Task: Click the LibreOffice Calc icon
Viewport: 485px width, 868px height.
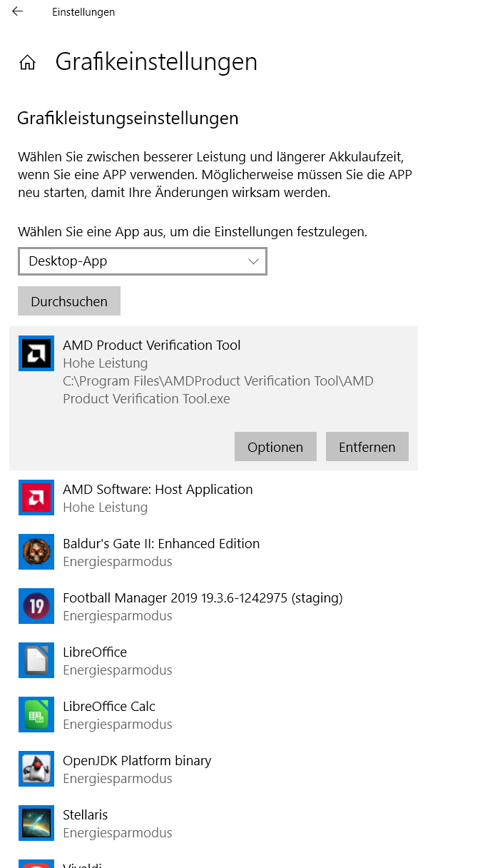Action: [36, 715]
